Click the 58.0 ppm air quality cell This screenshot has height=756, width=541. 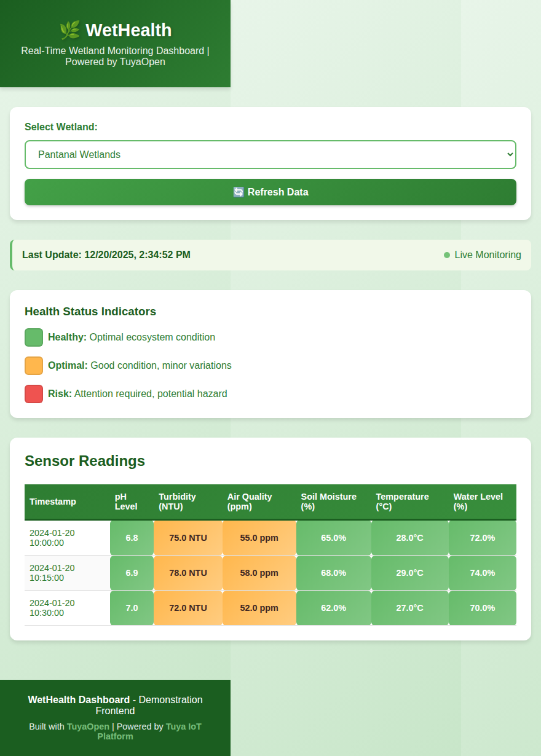(x=259, y=573)
